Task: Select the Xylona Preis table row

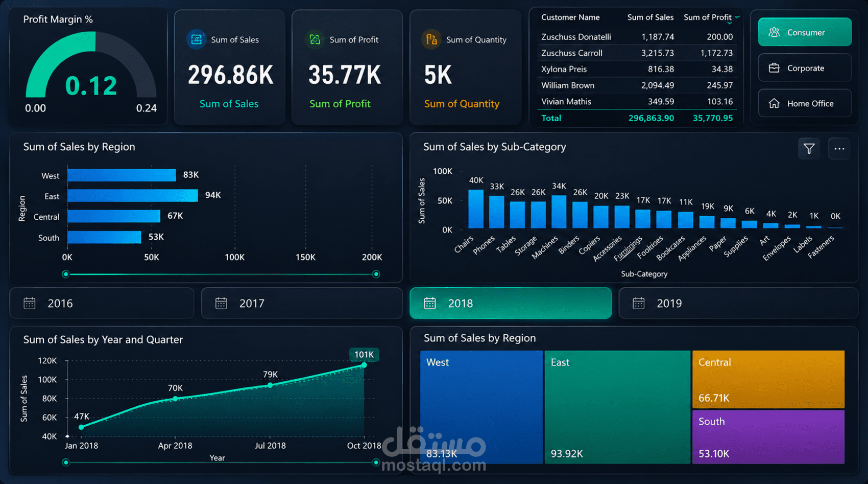Action: tap(637, 69)
